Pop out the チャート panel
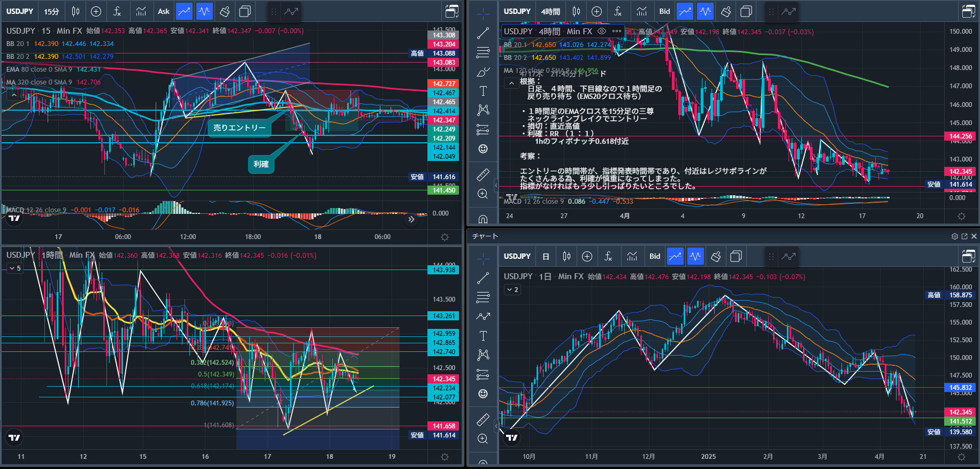The height and width of the screenshot is (469, 980). coord(964,236)
